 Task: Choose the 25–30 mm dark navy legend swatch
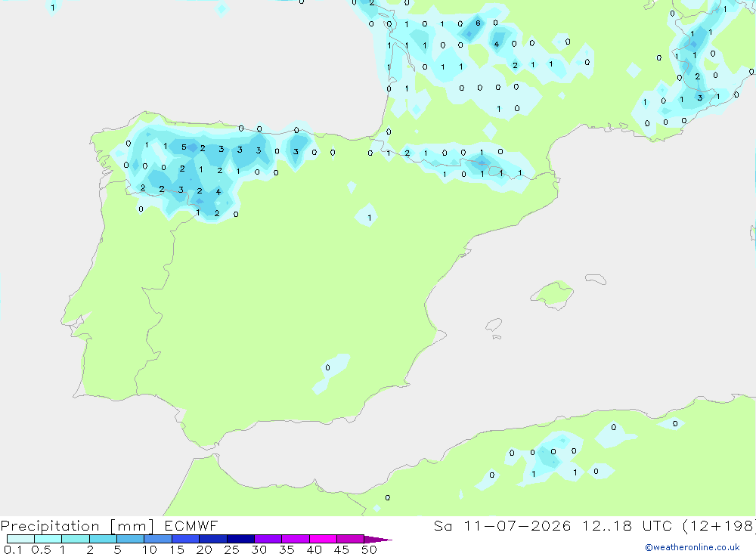pos(240,539)
